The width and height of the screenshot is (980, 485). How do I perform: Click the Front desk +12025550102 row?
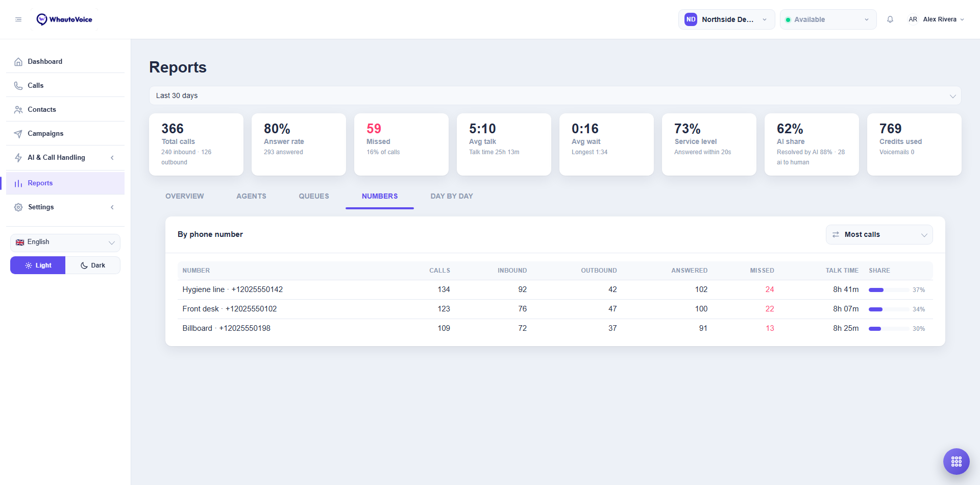[555, 309]
